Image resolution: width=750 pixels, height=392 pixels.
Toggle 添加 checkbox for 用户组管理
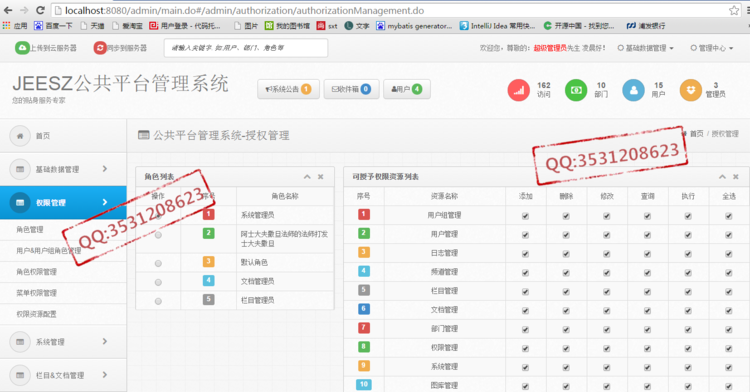click(525, 216)
